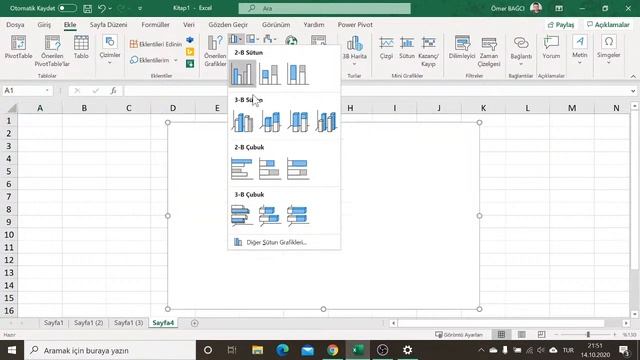Screen dimensions: 640x360
Task: Pick the 2-B clustered bar chart
Action: [242, 169]
